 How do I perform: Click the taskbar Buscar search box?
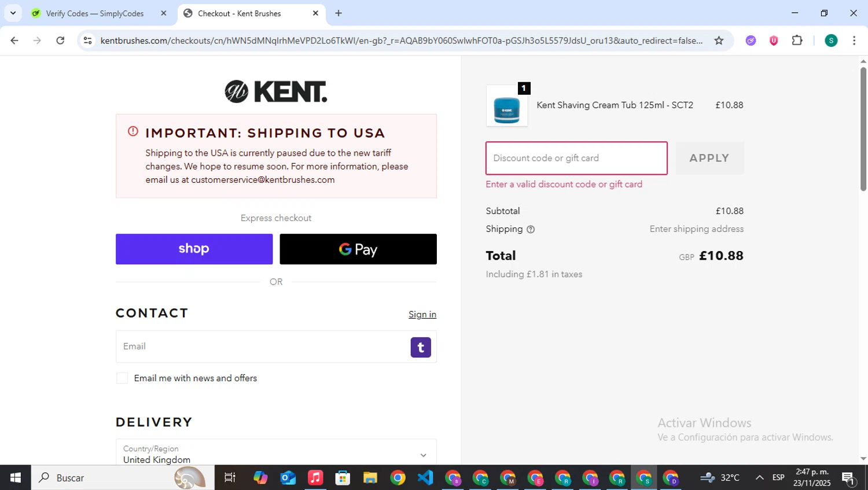pyautogui.click(x=123, y=478)
